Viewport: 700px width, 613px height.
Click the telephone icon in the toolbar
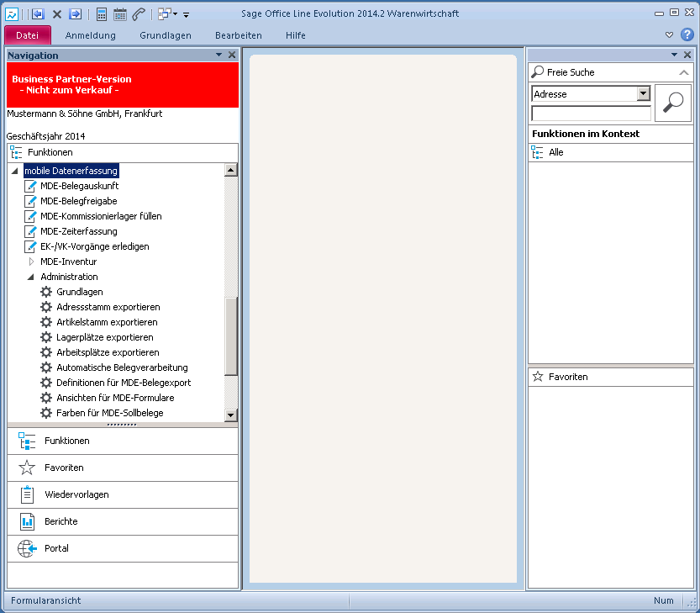tap(139, 14)
